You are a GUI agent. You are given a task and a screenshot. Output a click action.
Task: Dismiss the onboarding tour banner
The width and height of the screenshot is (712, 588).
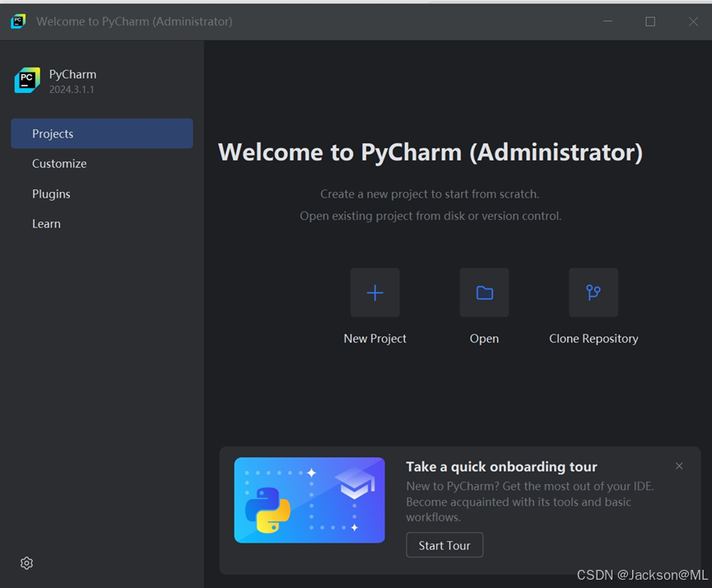point(679,466)
